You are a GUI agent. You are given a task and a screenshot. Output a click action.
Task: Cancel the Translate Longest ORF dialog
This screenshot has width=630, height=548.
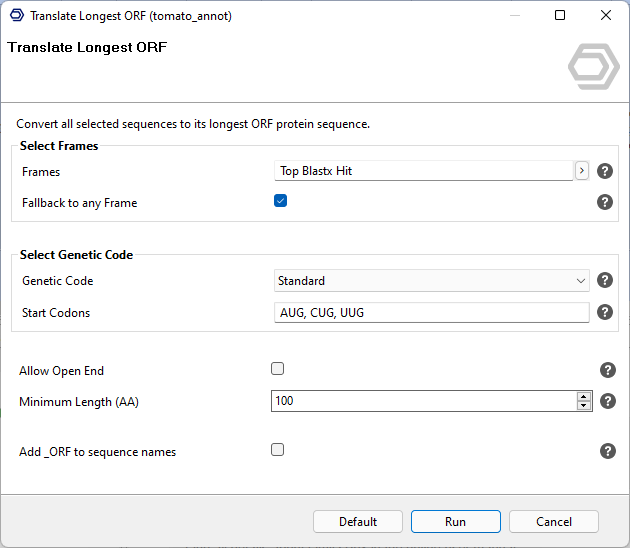[553, 521]
